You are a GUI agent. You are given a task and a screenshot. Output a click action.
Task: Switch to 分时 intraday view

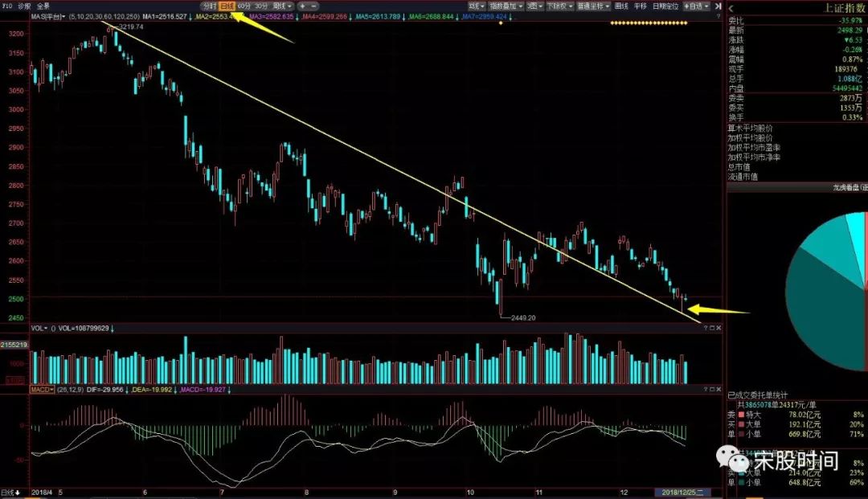coord(209,6)
